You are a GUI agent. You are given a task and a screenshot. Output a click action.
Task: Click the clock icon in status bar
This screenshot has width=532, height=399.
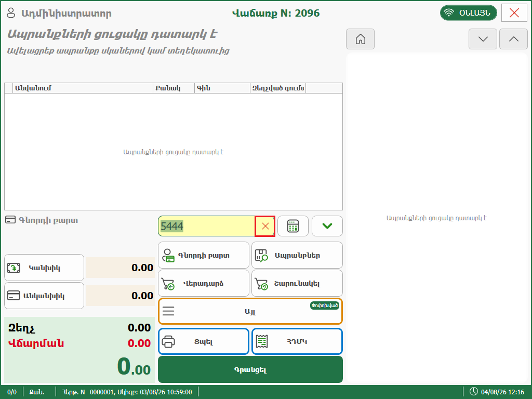click(x=474, y=392)
